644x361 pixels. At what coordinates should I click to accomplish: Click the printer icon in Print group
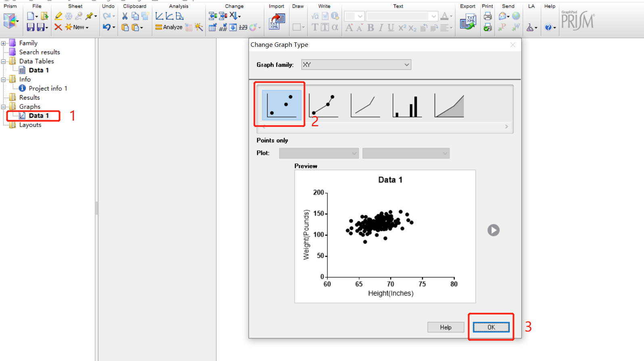click(487, 16)
